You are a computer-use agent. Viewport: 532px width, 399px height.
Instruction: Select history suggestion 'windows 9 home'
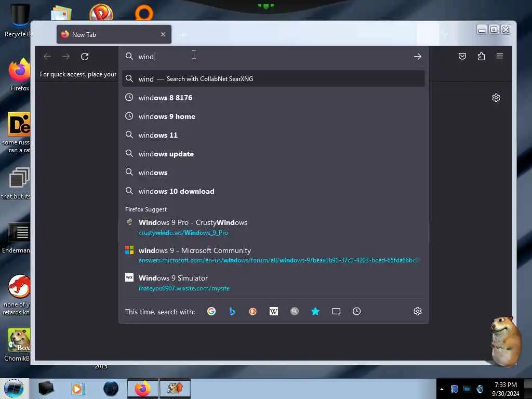pyautogui.click(x=273, y=116)
